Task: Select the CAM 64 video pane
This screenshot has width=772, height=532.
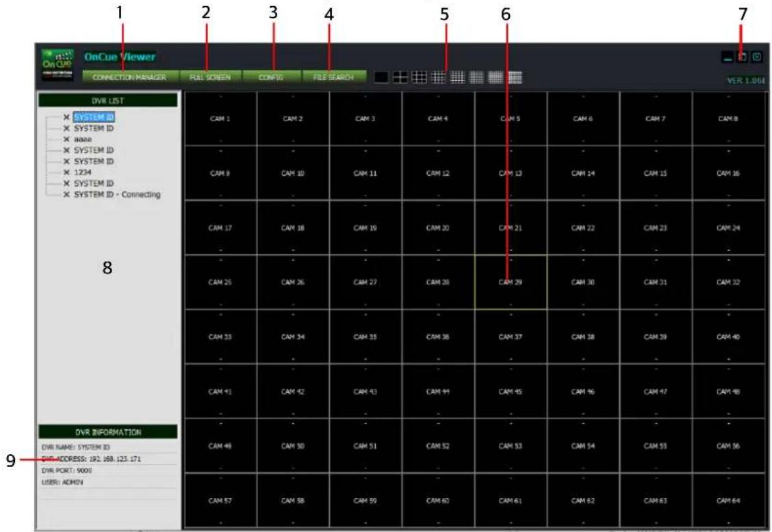Action: tap(728, 501)
